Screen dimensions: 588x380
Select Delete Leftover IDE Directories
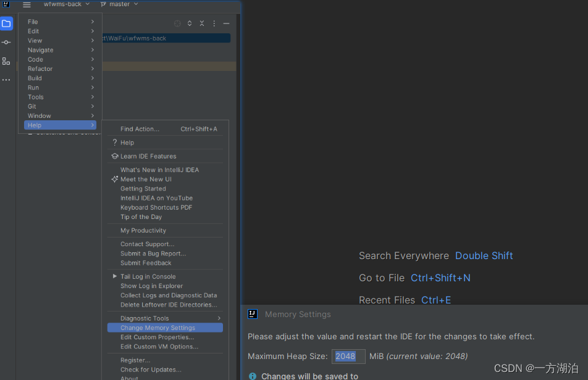(x=165, y=305)
